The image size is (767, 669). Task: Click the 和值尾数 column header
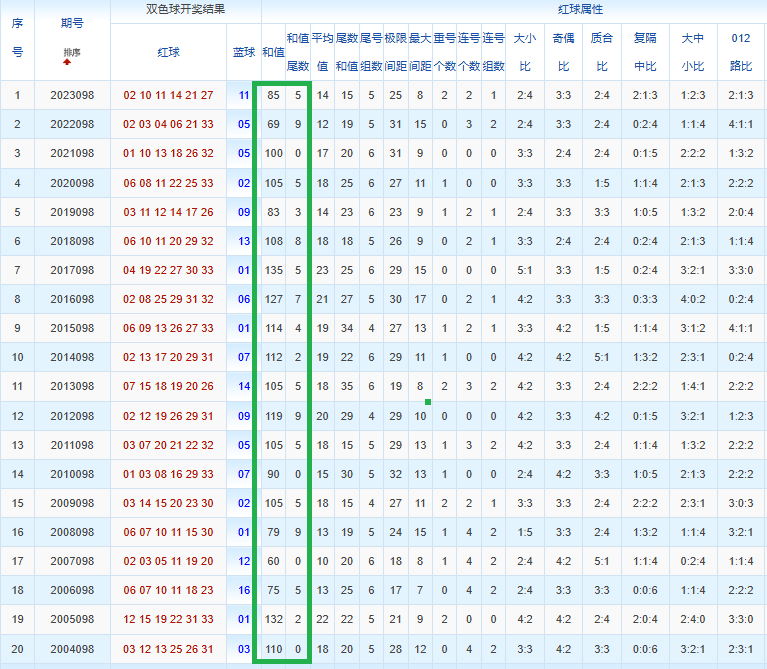pos(298,52)
